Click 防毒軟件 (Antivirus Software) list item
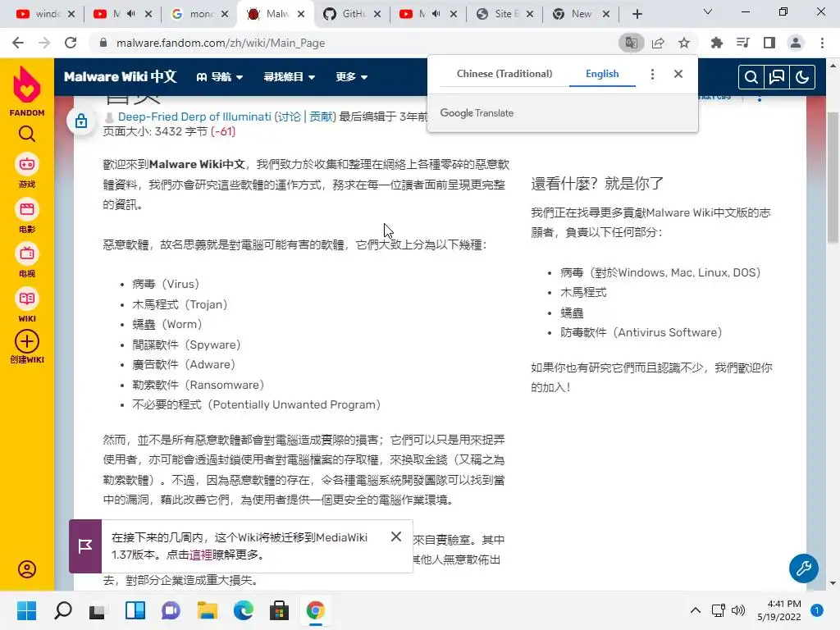This screenshot has width=840, height=630. click(641, 332)
